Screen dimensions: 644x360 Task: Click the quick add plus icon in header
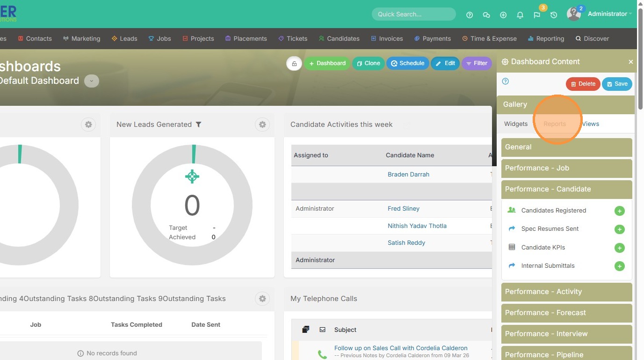(503, 15)
